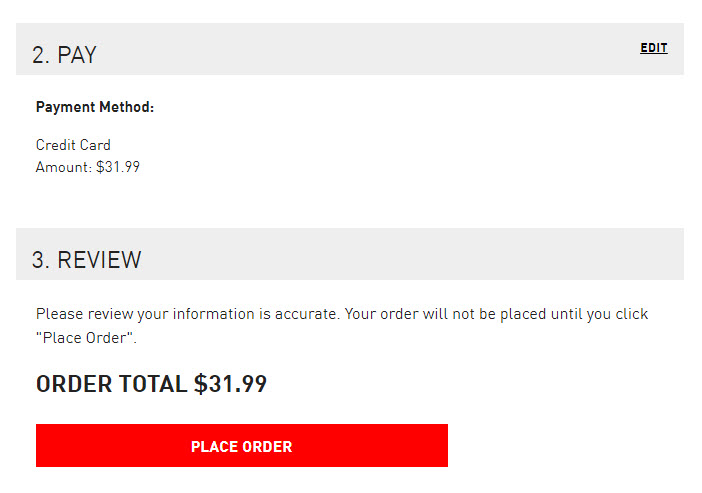Click the quoted "Place Order" text in the instructions
The height and width of the screenshot is (493, 702).
pyautogui.click(x=85, y=338)
